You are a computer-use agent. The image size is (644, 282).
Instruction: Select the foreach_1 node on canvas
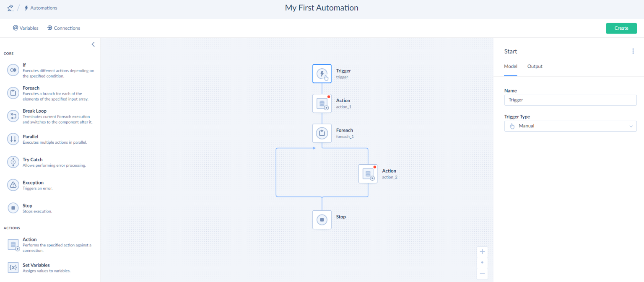click(x=322, y=133)
